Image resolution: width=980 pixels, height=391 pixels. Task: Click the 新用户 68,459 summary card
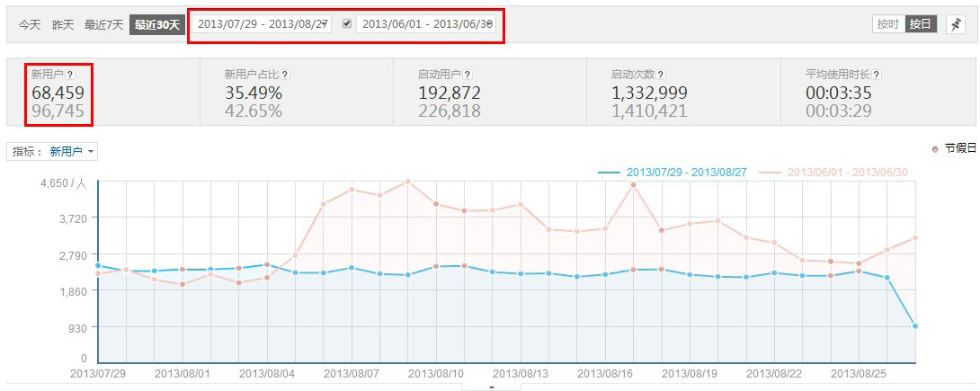pos(103,93)
